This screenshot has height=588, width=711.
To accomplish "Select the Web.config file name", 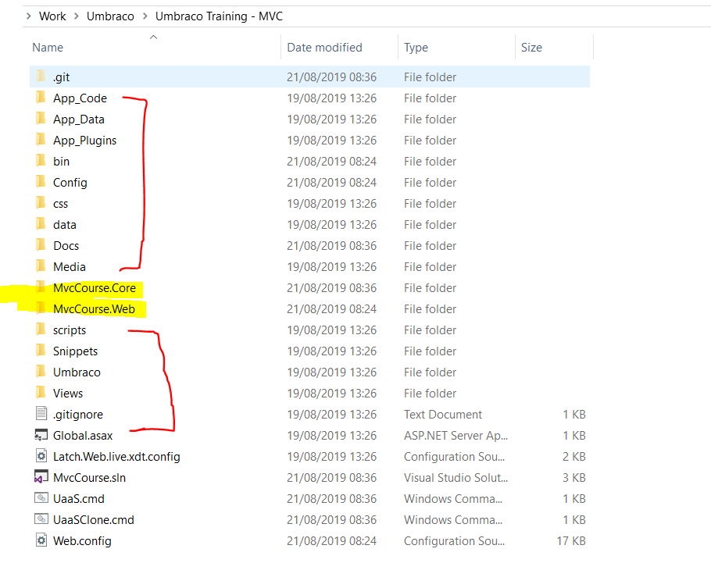I will click(82, 541).
